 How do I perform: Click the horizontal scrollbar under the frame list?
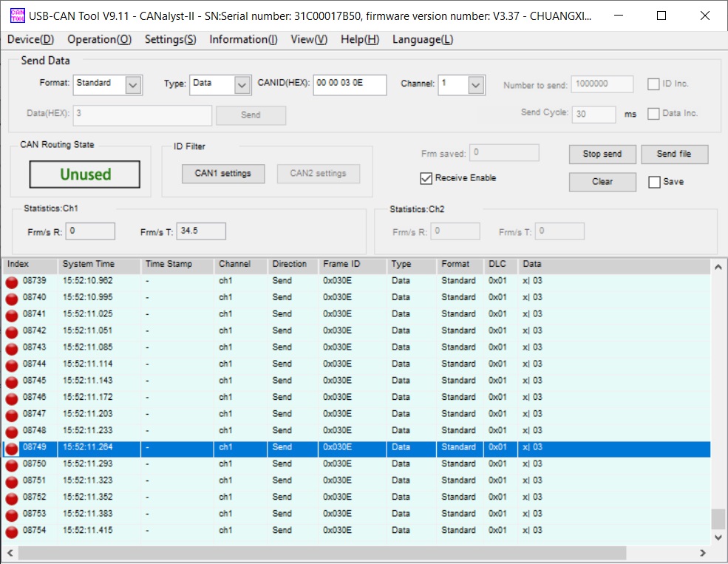322,553
